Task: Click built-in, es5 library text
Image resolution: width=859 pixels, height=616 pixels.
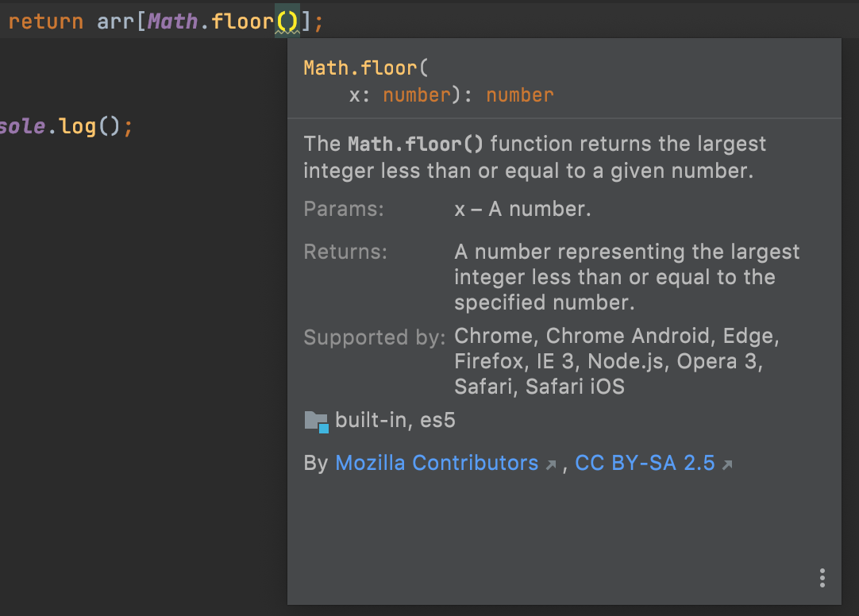Action: coord(395,421)
